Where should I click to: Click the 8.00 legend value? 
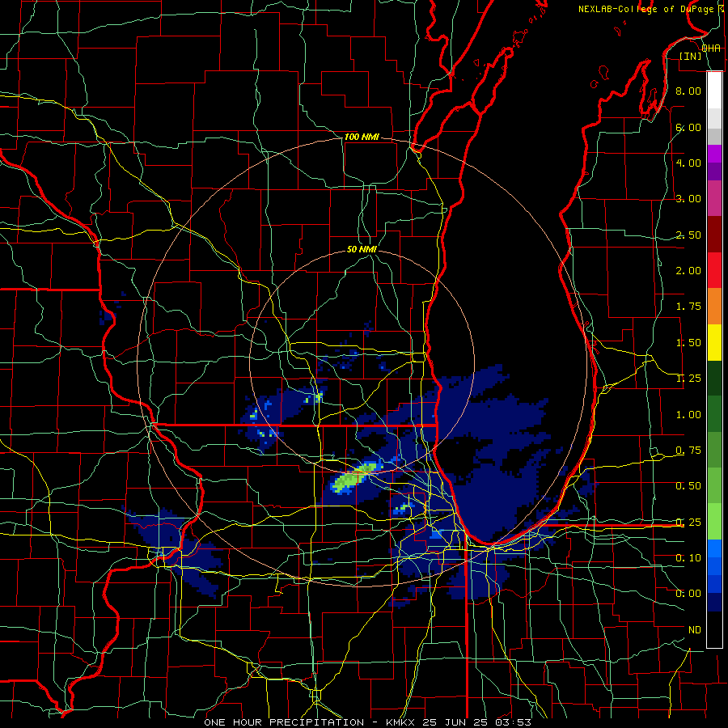(x=688, y=91)
